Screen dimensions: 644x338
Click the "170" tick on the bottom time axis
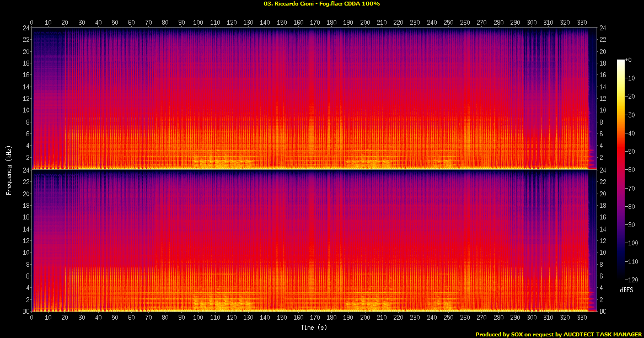315,318
